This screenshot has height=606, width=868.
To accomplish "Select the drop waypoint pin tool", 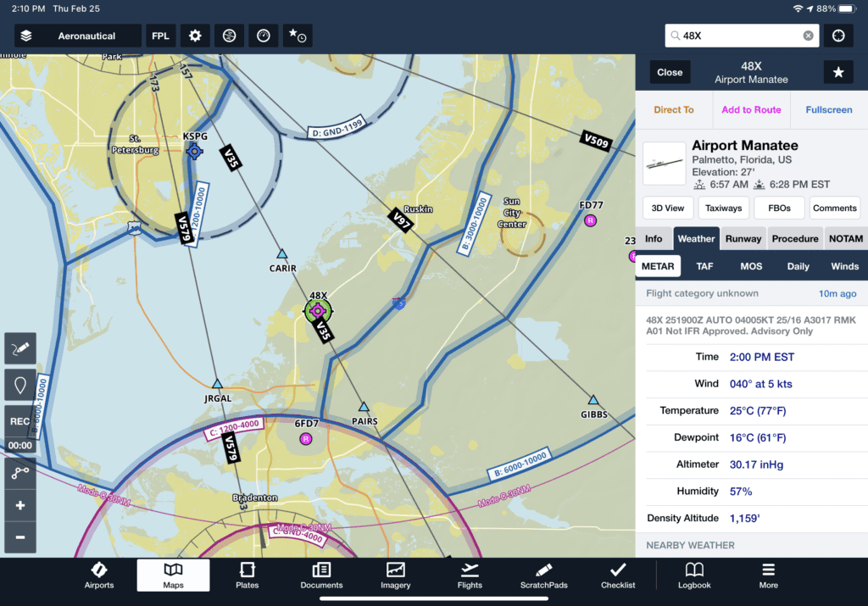I will [x=19, y=384].
